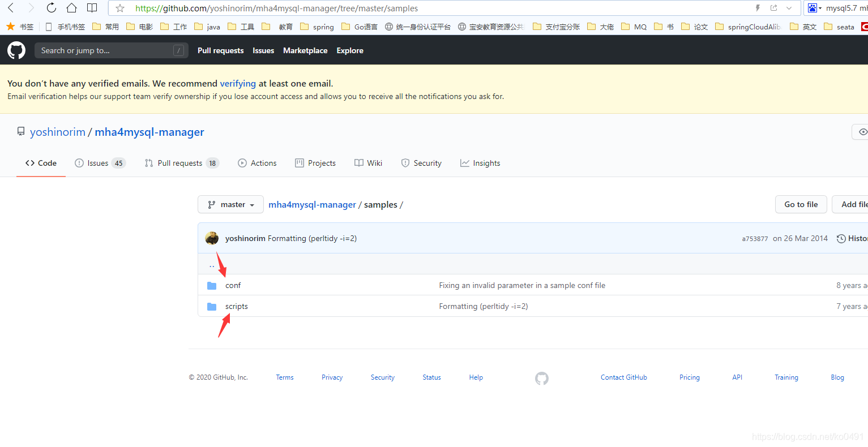Open the Contact GitHub footer link
This screenshot has width=868, height=447.
click(624, 377)
